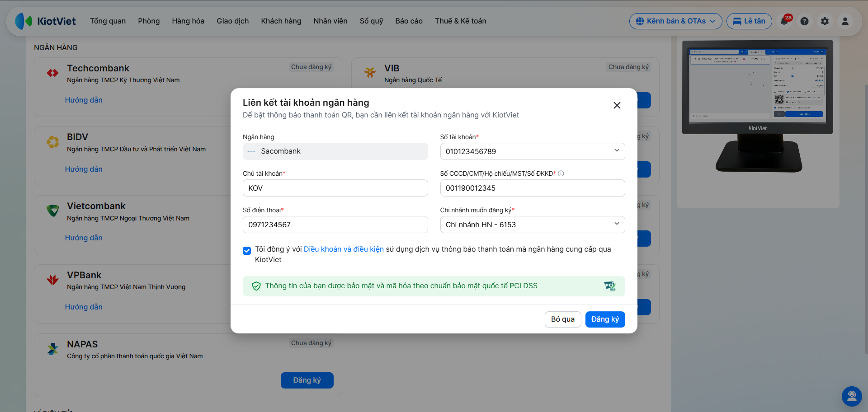Open the settings gear icon
Viewport: 868px width, 412px height.
825,21
